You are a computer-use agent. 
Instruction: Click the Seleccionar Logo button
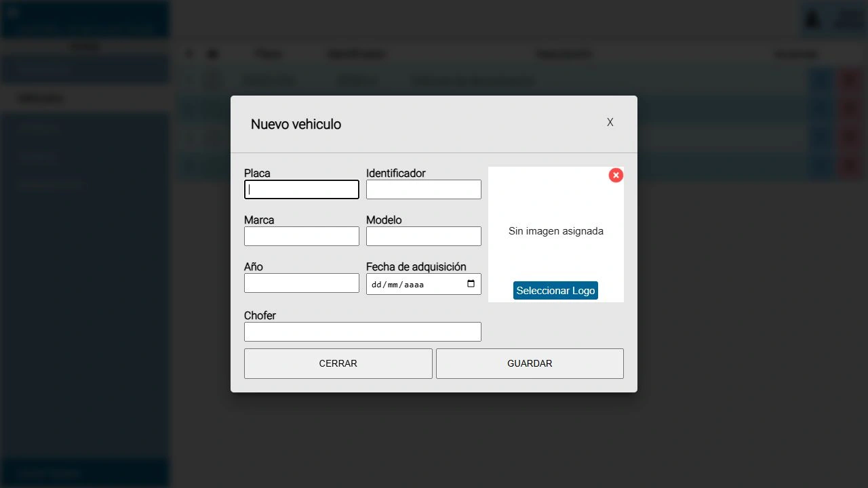coord(555,291)
